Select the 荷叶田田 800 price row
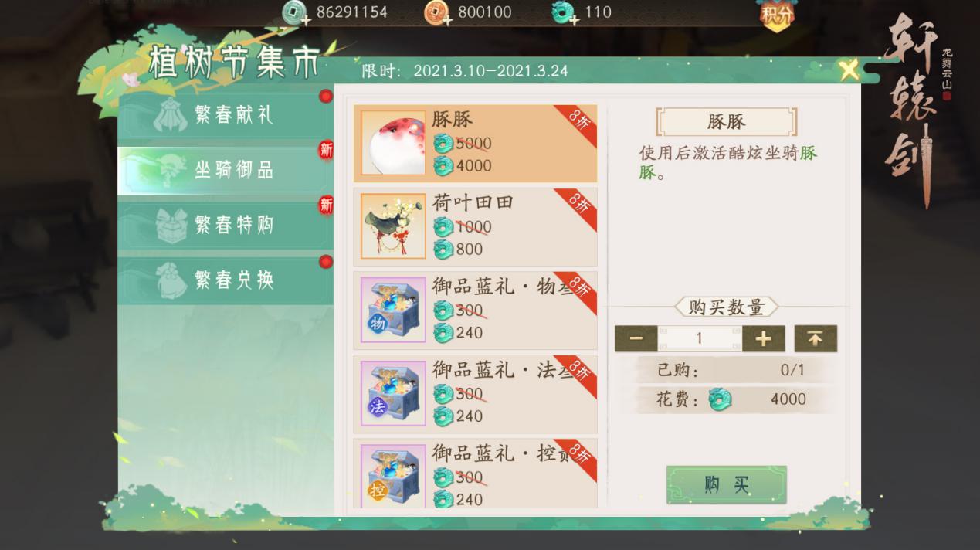This screenshot has height=550, width=980. (459, 249)
